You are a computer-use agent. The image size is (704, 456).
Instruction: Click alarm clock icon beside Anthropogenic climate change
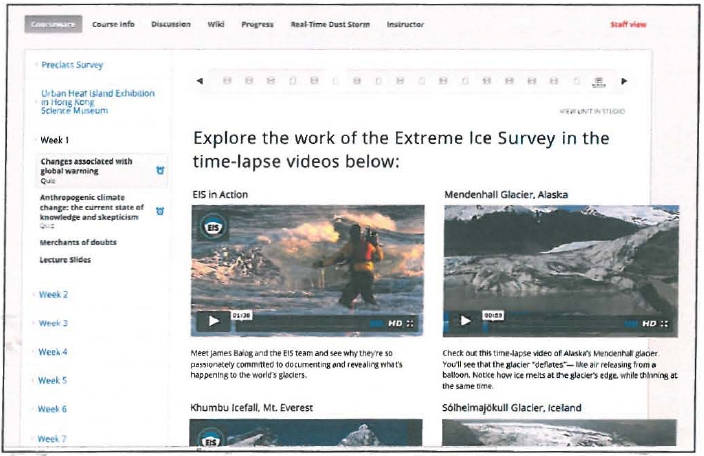point(160,211)
